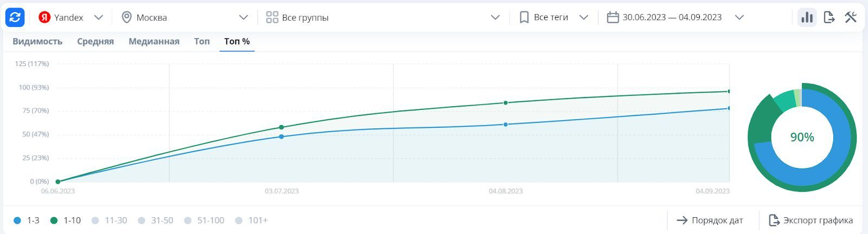Image resolution: width=868 pixels, height=234 pixels.
Task: Click the bookmark icon beside Все теги
Action: tap(524, 17)
